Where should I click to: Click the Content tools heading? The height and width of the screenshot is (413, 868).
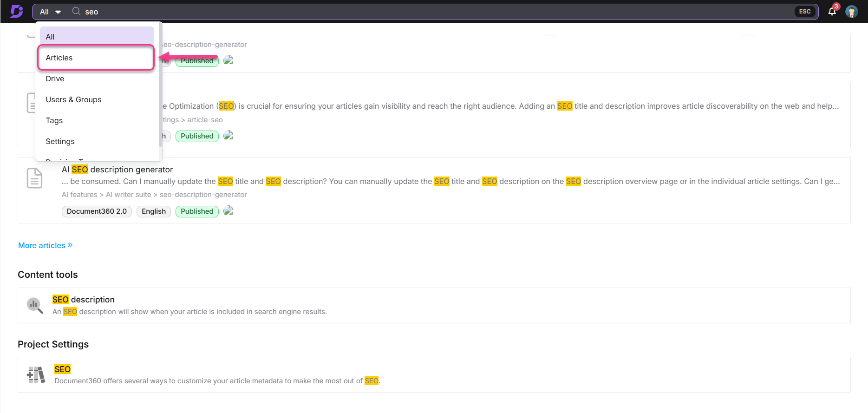click(x=48, y=275)
